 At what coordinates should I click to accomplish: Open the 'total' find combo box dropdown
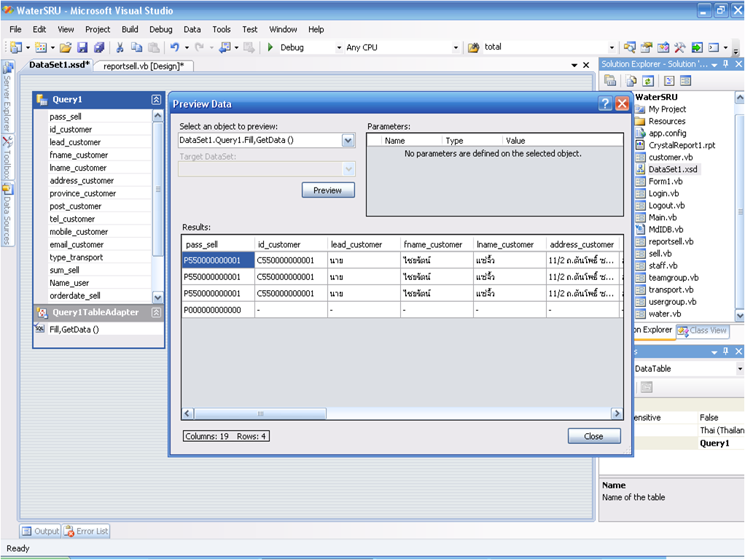[612, 47]
